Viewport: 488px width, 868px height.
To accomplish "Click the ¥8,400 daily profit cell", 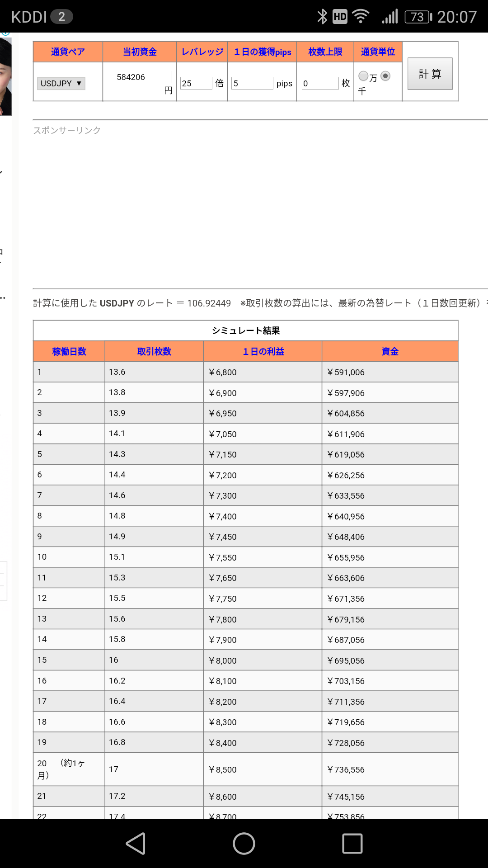I will point(263,742).
